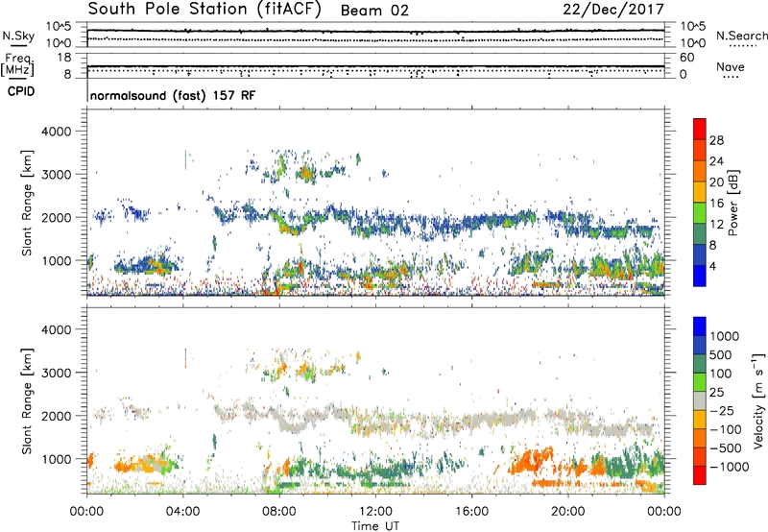The width and height of the screenshot is (768, 532).
Task: Click the "12" tick on Power colorbar
Action: [x=716, y=225]
